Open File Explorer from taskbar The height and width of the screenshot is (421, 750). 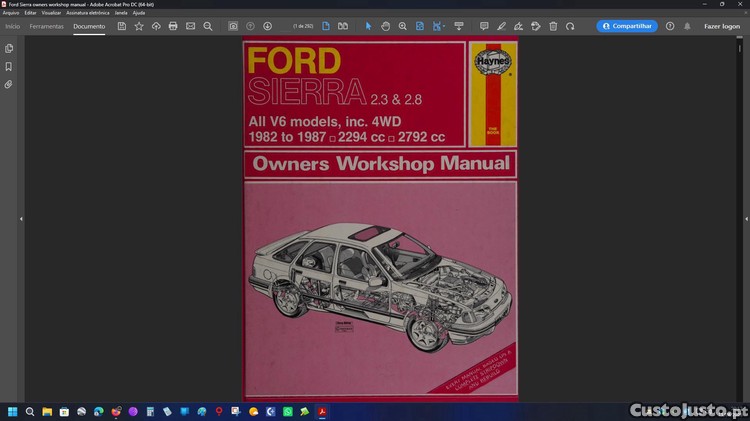(47, 411)
